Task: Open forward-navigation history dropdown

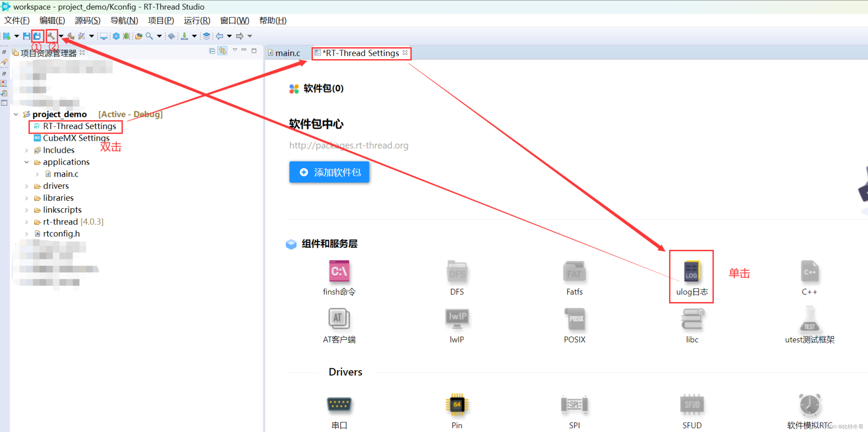Action: click(250, 36)
